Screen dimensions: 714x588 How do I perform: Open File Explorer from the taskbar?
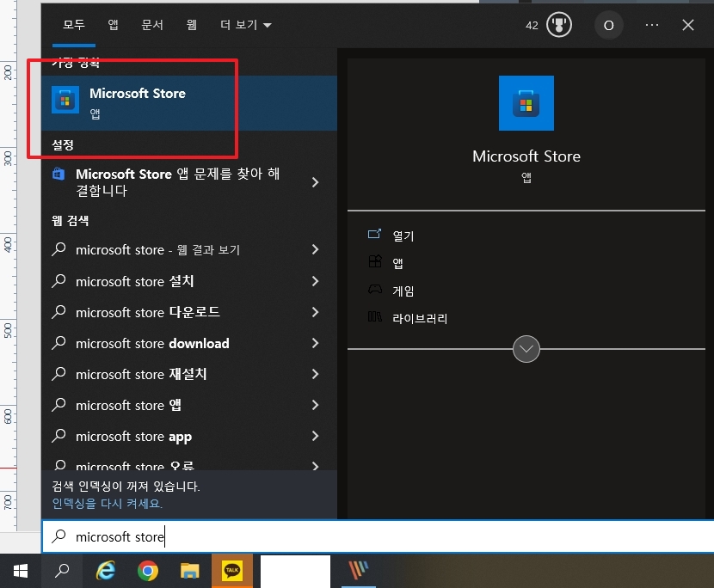pyautogui.click(x=189, y=571)
